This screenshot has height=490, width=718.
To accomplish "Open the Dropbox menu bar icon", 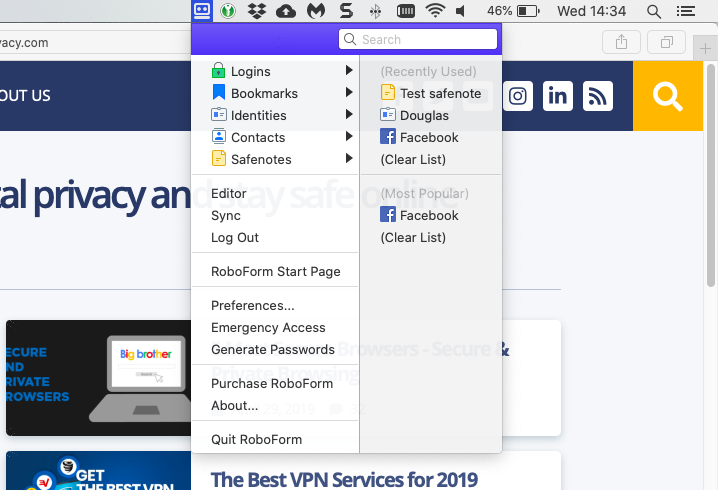I will [257, 11].
